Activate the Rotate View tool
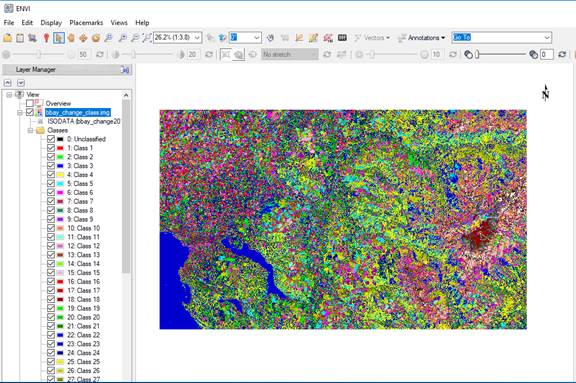The width and height of the screenshot is (576, 383). pyautogui.click(x=96, y=37)
